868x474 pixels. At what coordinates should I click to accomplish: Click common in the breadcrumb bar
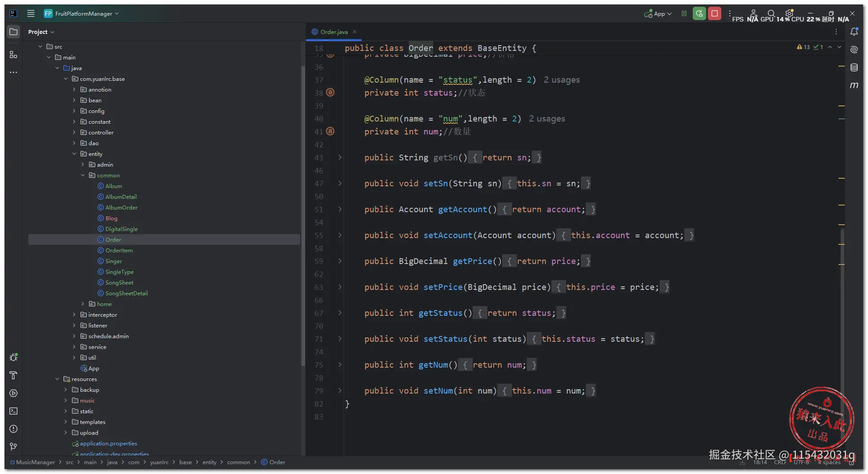point(238,462)
